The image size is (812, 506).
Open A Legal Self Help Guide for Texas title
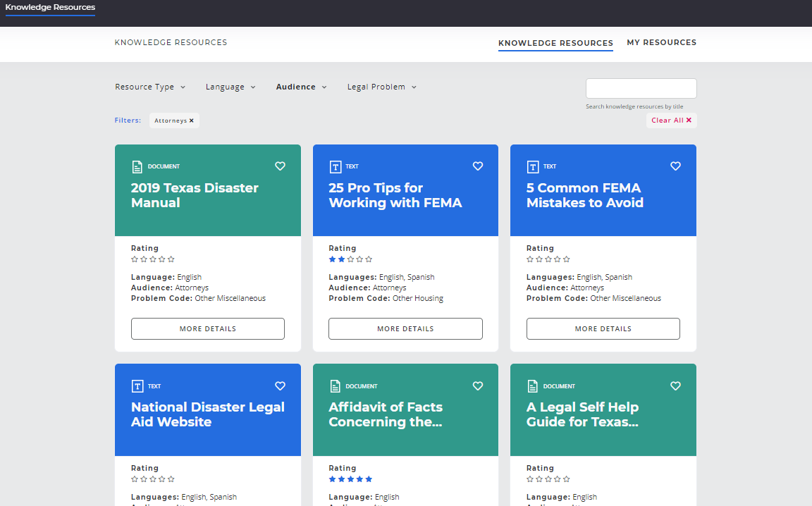583,414
